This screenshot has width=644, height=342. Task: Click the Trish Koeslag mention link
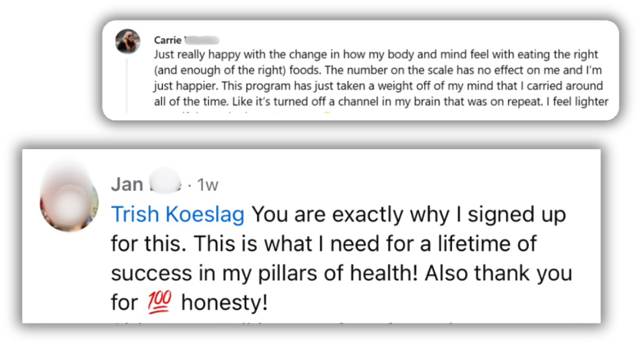coord(178,214)
